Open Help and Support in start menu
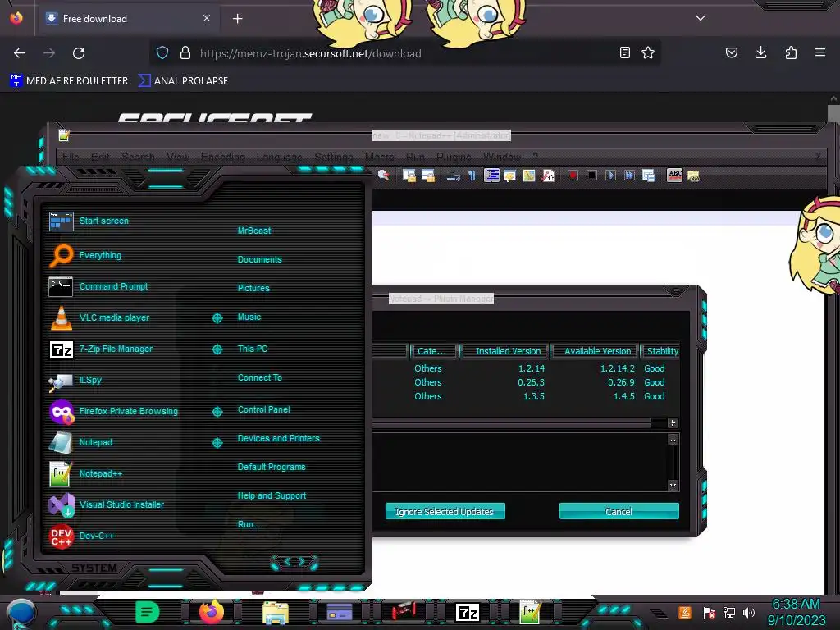 click(272, 495)
